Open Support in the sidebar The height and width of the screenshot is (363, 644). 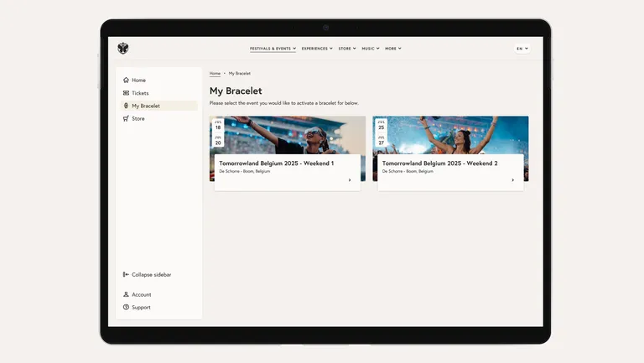click(x=159, y=307)
